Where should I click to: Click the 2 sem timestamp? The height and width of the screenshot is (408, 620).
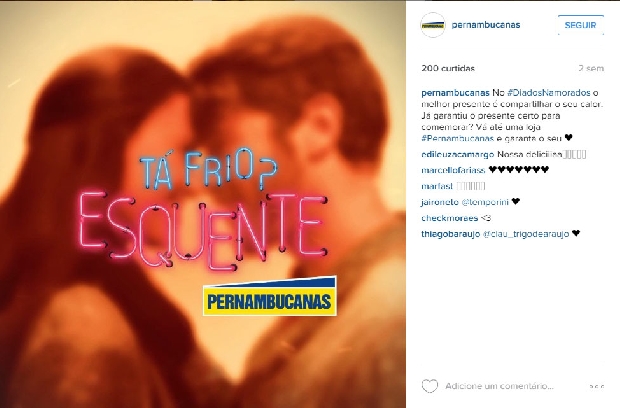pos(591,68)
